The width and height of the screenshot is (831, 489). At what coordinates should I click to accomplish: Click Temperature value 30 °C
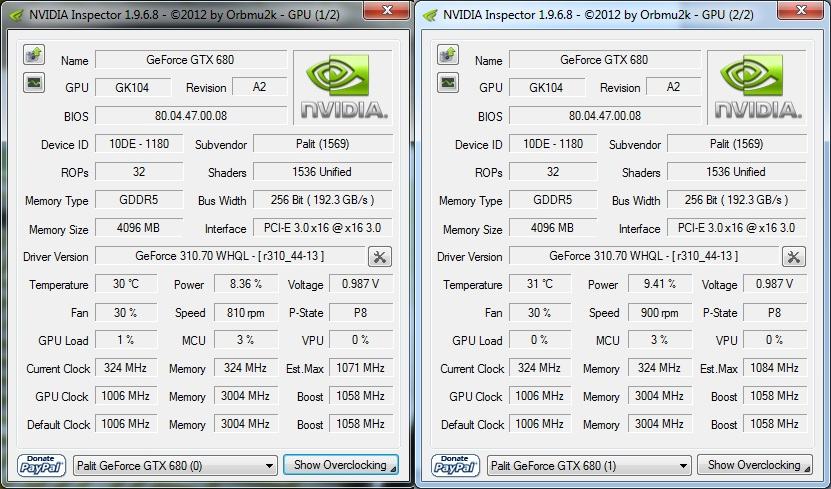coord(126,284)
